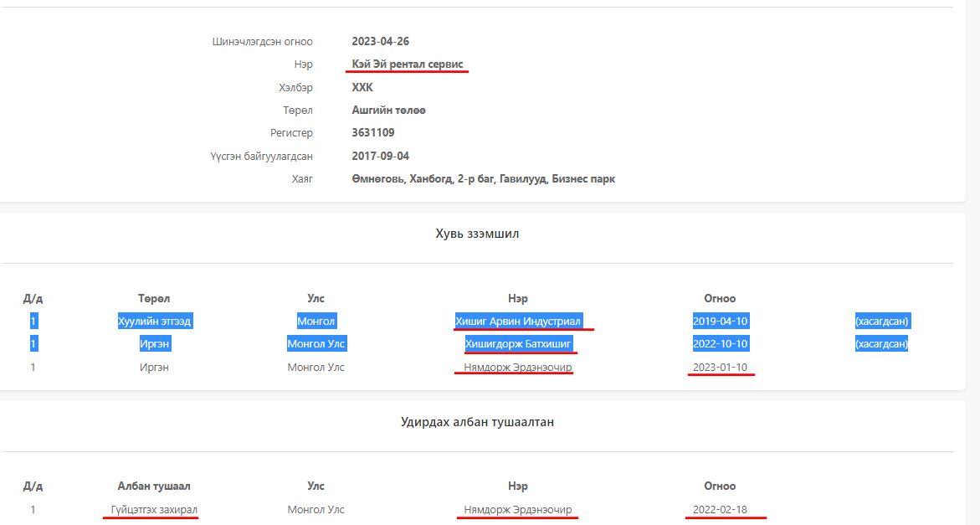The image size is (980, 525).
Task: Click the appointment date 2022-02-18
Action: click(720, 509)
